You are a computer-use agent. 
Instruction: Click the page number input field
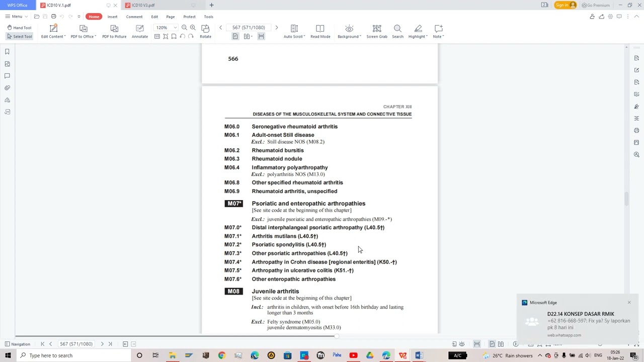coord(249,28)
